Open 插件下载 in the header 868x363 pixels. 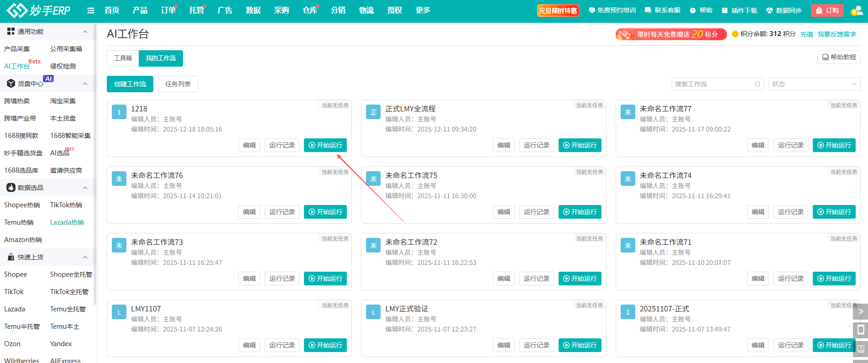(739, 11)
